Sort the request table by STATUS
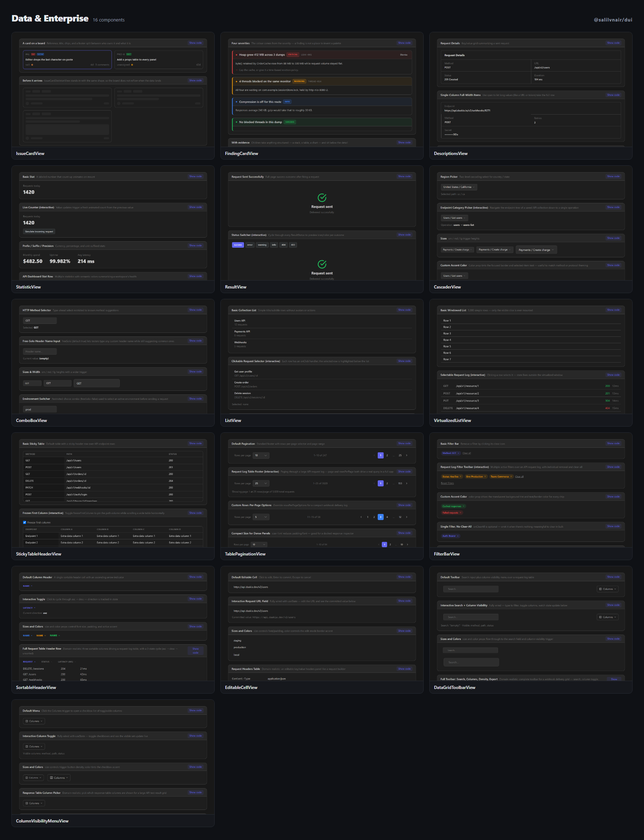This screenshot has height=840, width=644. pos(47,662)
